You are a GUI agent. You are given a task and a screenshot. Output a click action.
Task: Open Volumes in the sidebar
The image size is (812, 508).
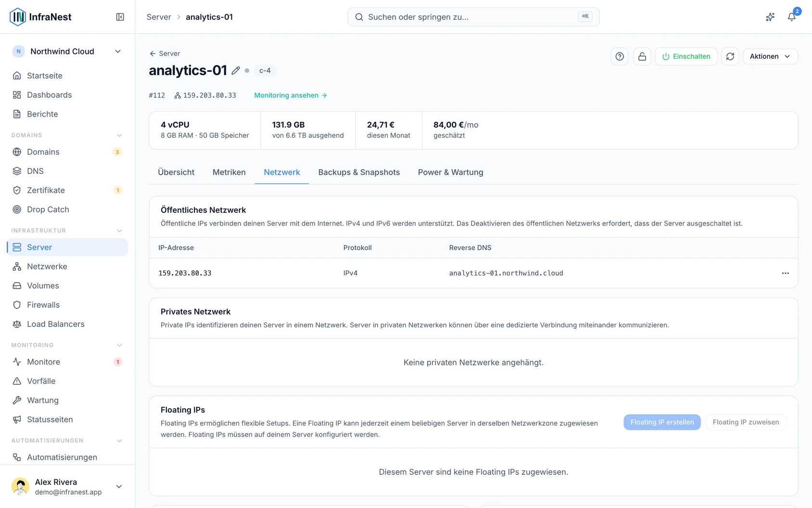pos(67,286)
